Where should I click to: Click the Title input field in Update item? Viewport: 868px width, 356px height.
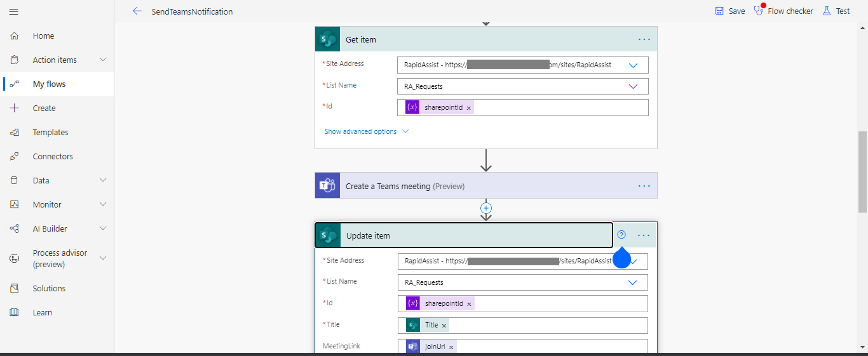(x=523, y=325)
